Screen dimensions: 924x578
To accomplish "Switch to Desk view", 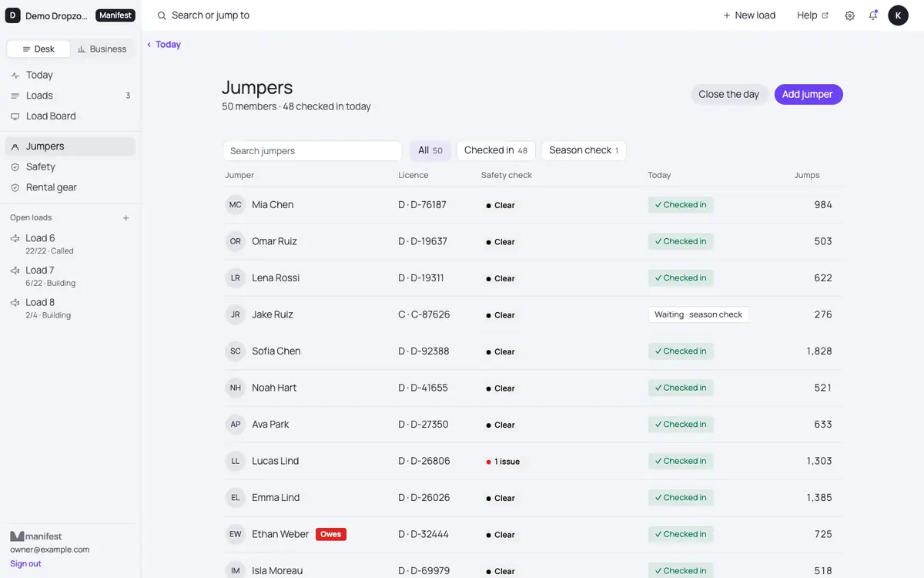I will click(x=38, y=49).
